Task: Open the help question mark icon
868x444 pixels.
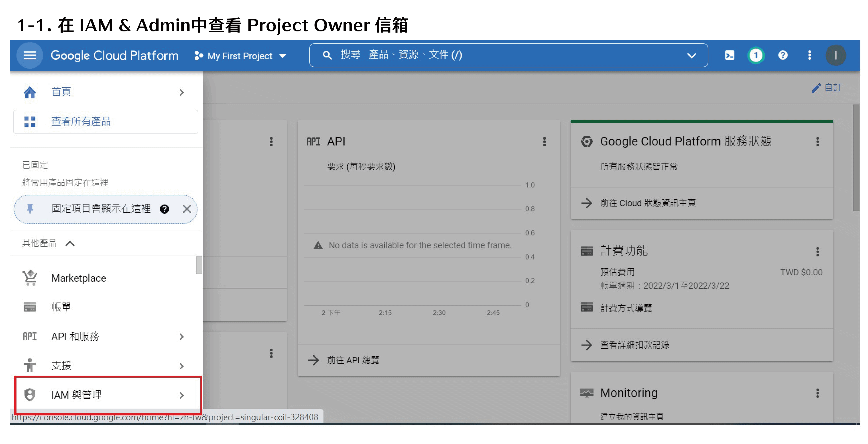Action: click(783, 55)
